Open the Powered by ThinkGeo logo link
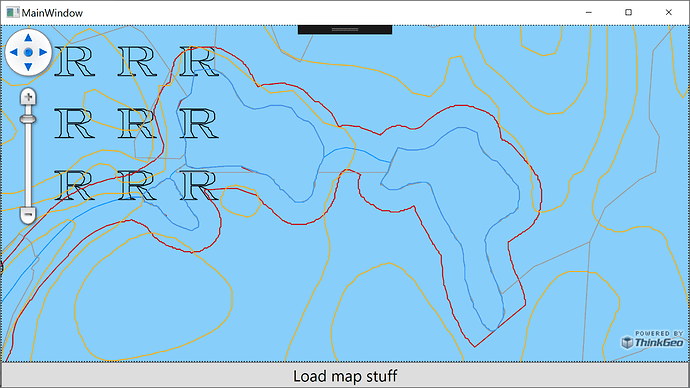The width and height of the screenshot is (690, 388). click(x=652, y=340)
